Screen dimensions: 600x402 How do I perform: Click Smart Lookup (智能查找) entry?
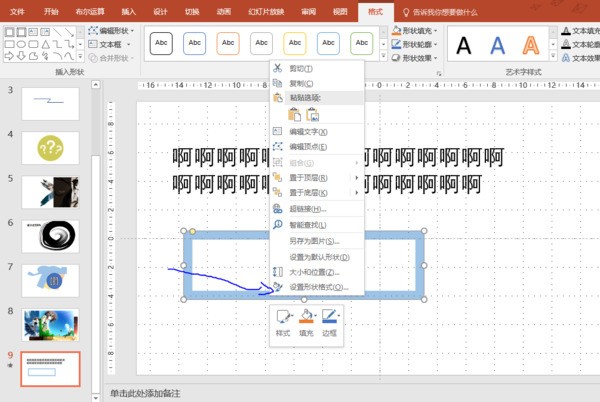pyautogui.click(x=307, y=225)
